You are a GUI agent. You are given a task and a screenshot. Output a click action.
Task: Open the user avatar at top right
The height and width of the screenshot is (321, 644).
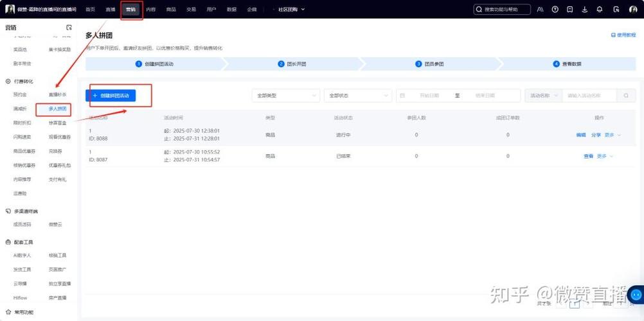633,10
